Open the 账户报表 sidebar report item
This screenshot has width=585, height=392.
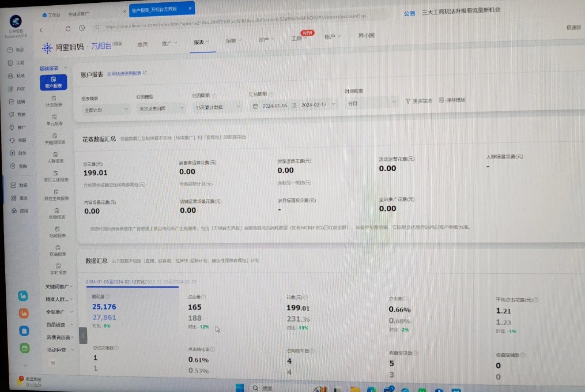(54, 82)
